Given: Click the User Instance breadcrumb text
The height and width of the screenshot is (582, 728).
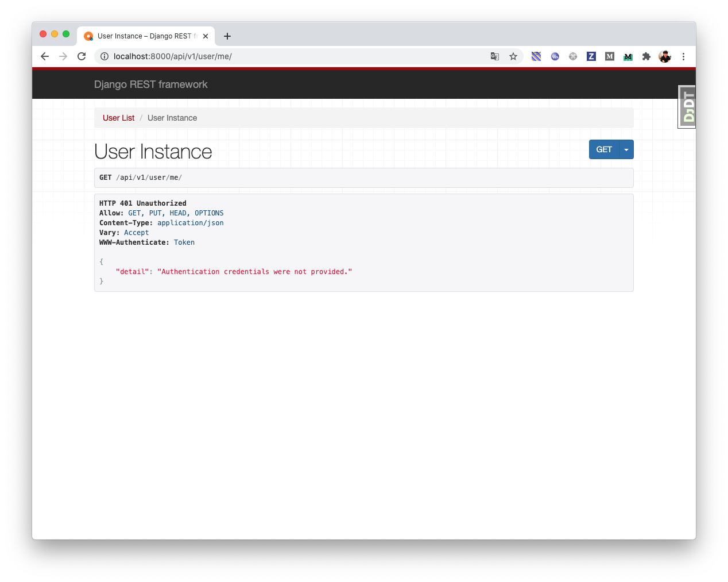Looking at the screenshot, I should click(172, 118).
